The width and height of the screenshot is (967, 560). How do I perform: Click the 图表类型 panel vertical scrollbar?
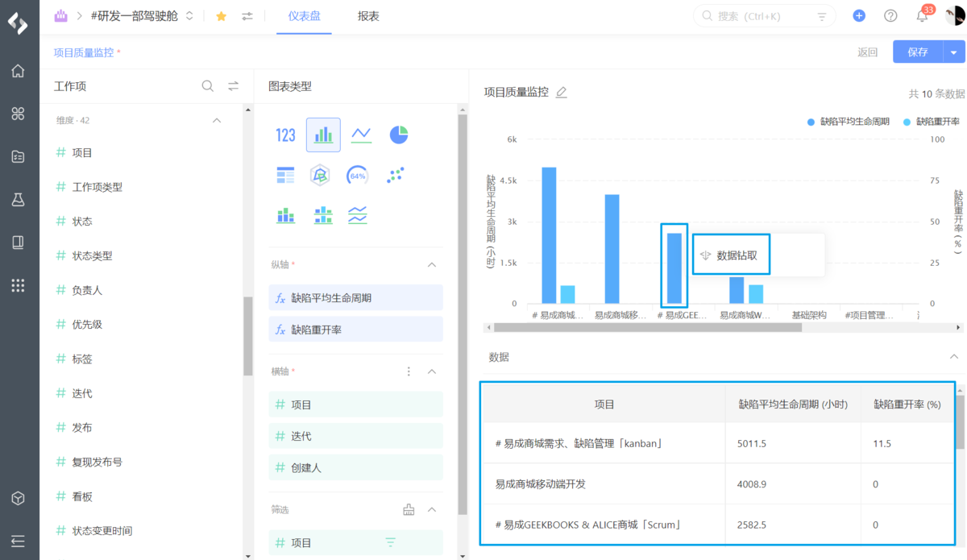[x=463, y=314]
